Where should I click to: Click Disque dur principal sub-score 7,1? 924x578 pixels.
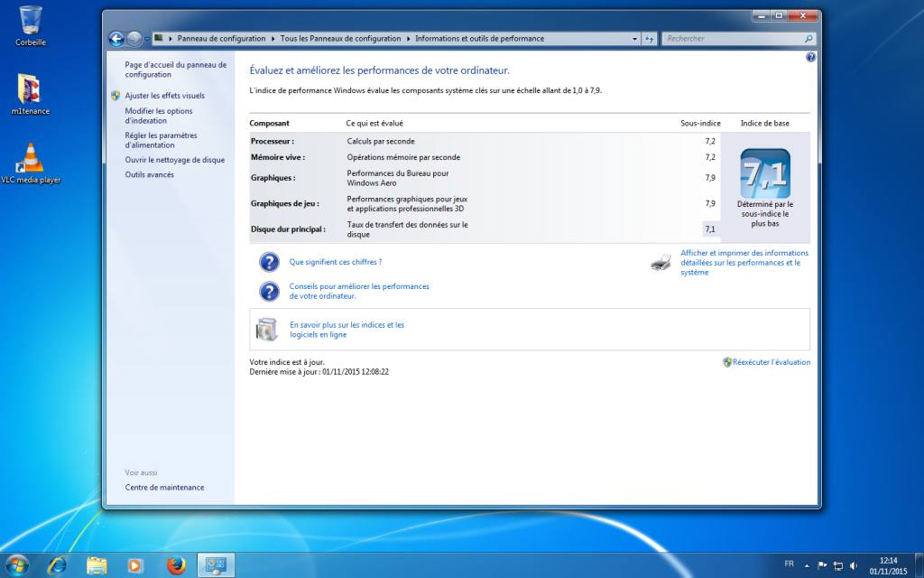point(710,229)
